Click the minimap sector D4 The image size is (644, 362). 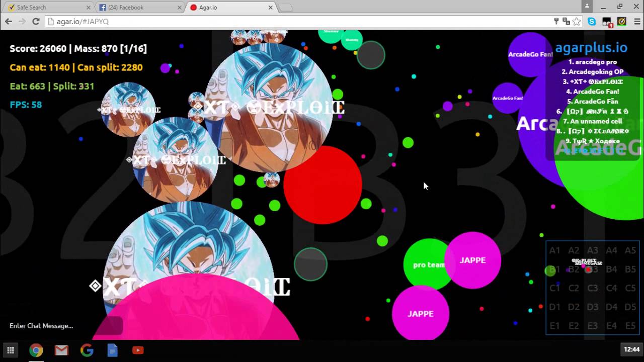coord(611,307)
